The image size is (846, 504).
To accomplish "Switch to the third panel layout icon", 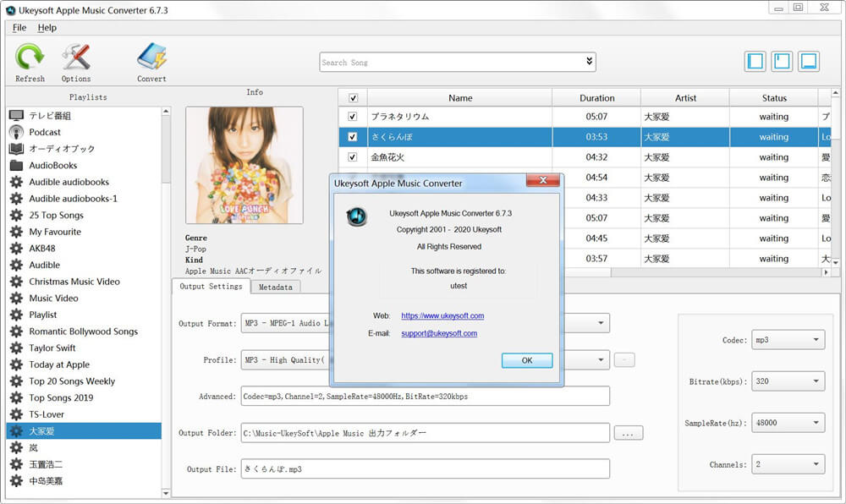I will (809, 62).
